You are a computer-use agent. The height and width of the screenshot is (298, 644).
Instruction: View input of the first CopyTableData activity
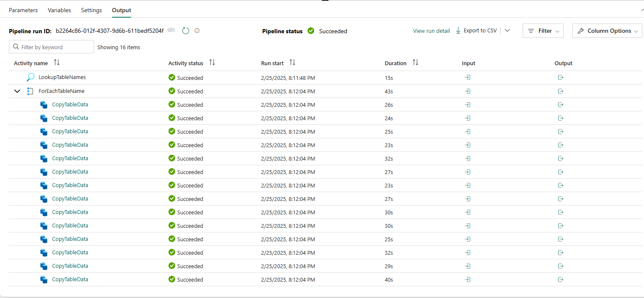(x=468, y=104)
